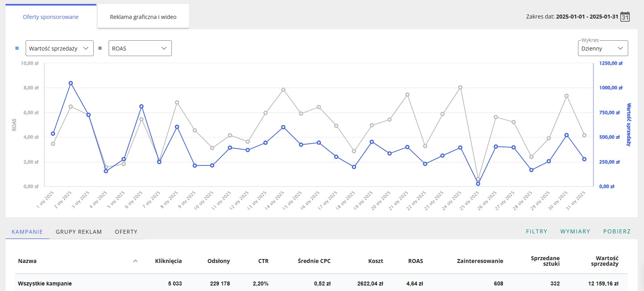Click the WYMIARY button
Screen dimensions: 644x291
(x=575, y=231)
